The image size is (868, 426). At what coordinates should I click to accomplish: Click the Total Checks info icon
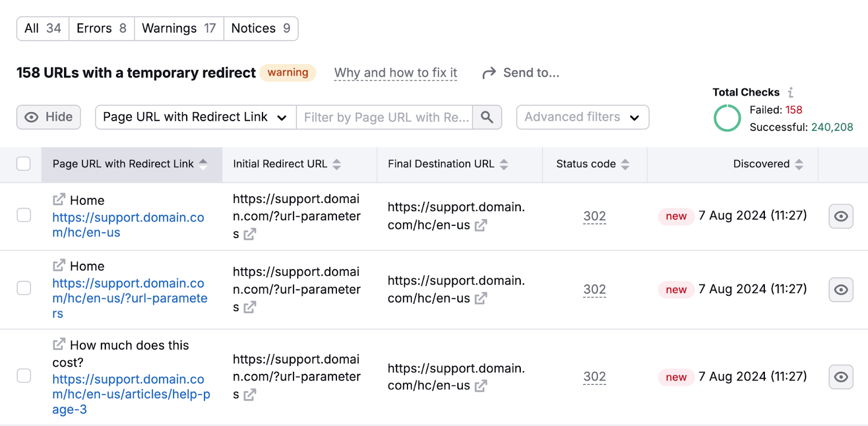(790, 92)
